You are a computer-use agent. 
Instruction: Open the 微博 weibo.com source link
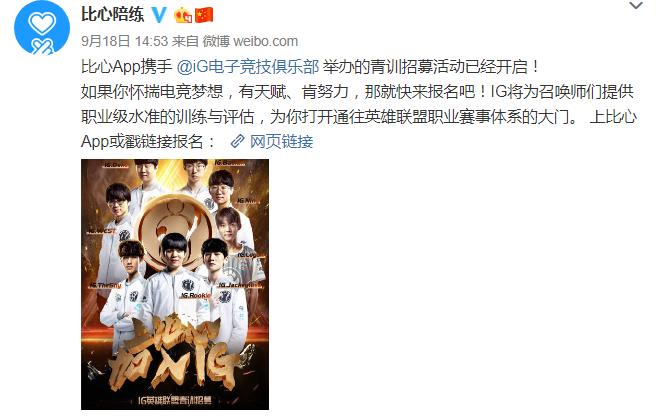click(x=250, y=41)
